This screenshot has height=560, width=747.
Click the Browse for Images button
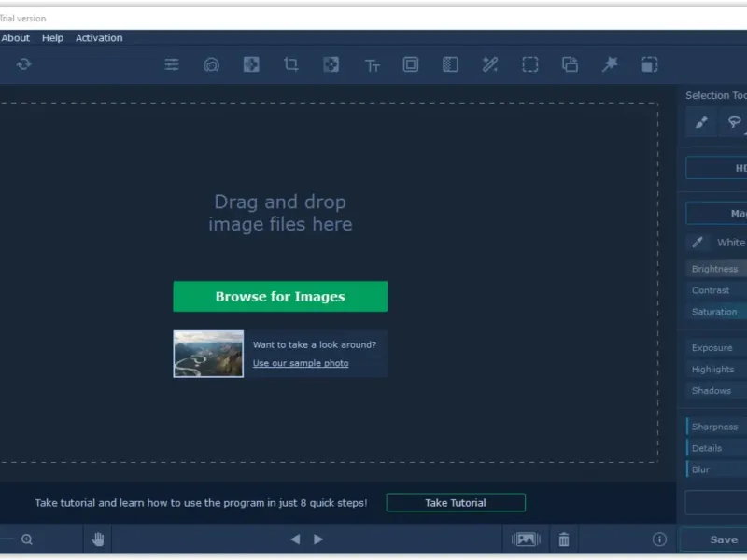coord(280,296)
